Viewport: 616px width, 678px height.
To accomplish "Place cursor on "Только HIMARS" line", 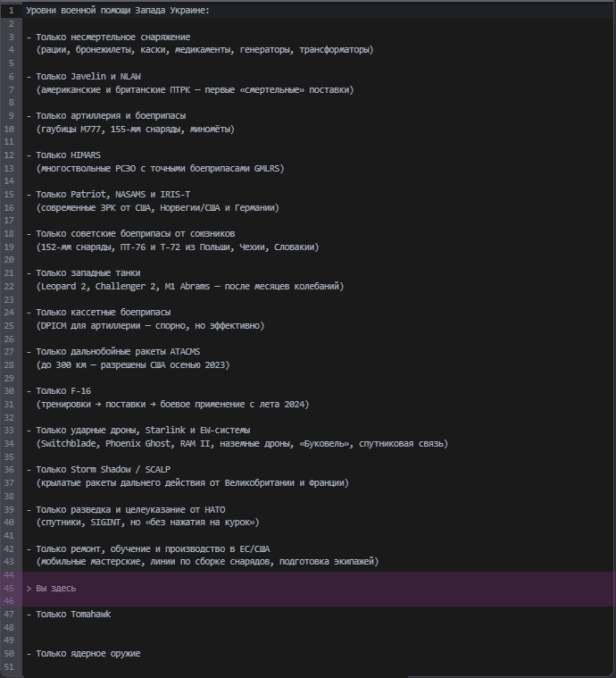I will coord(68,155).
